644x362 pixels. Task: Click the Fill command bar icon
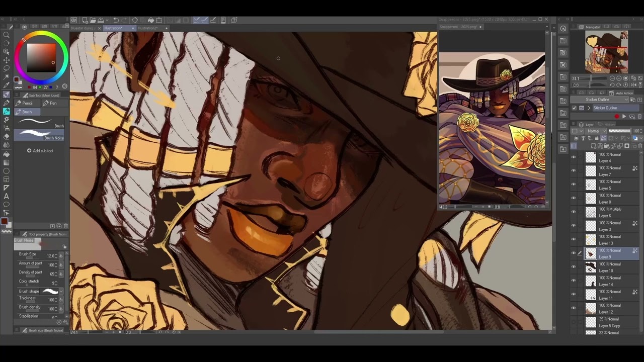pyautogui.click(x=150, y=20)
